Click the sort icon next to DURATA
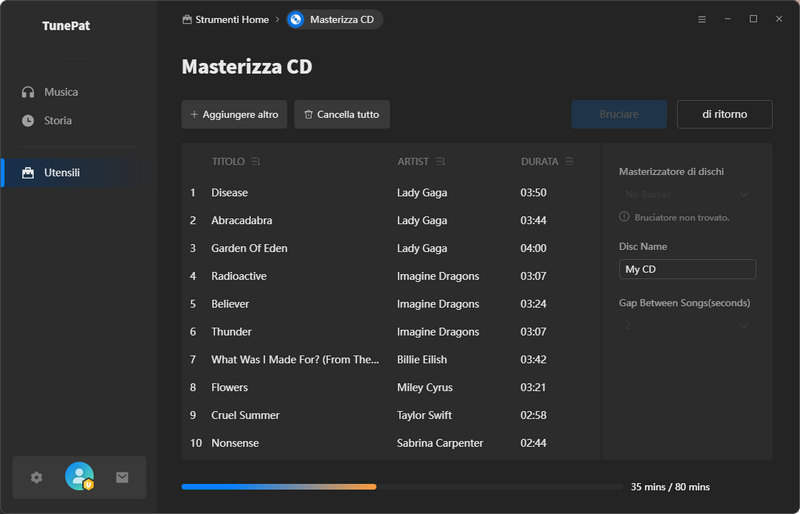The height and width of the screenshot is (514, 800). point(569,161)
